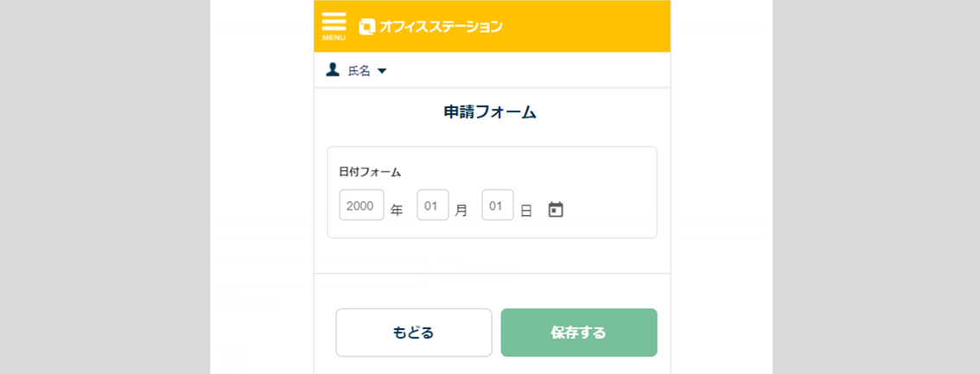Click the オフィスステーション logo text

pos(441,27)
